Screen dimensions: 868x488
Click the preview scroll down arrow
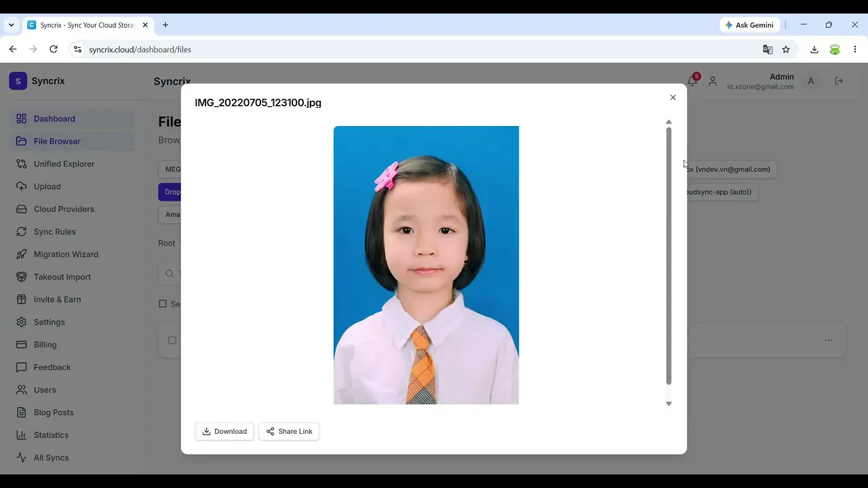tap(669, 403)
